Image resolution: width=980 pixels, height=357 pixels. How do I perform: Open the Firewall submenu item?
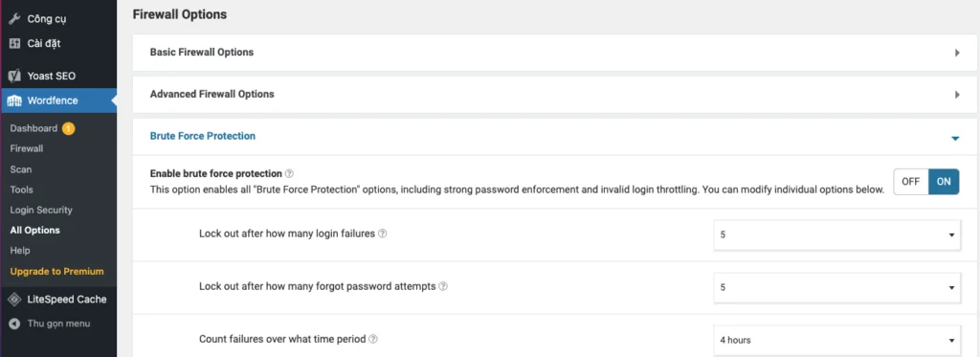(x=26, y=148)
